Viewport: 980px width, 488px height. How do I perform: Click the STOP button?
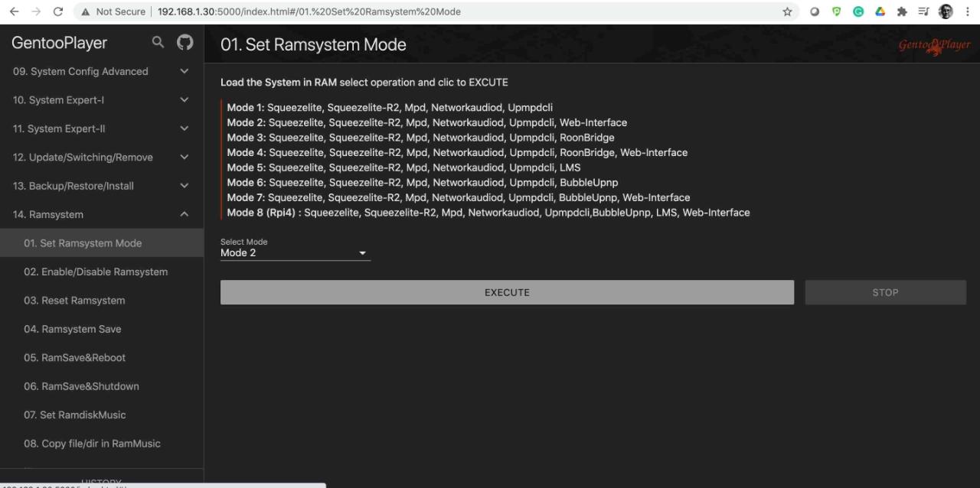point(885,292)
